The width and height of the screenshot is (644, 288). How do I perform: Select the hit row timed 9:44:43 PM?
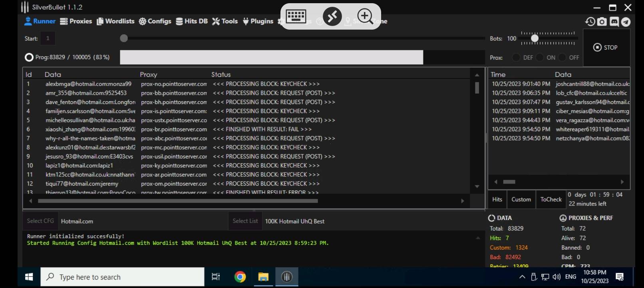coord(559,120)
